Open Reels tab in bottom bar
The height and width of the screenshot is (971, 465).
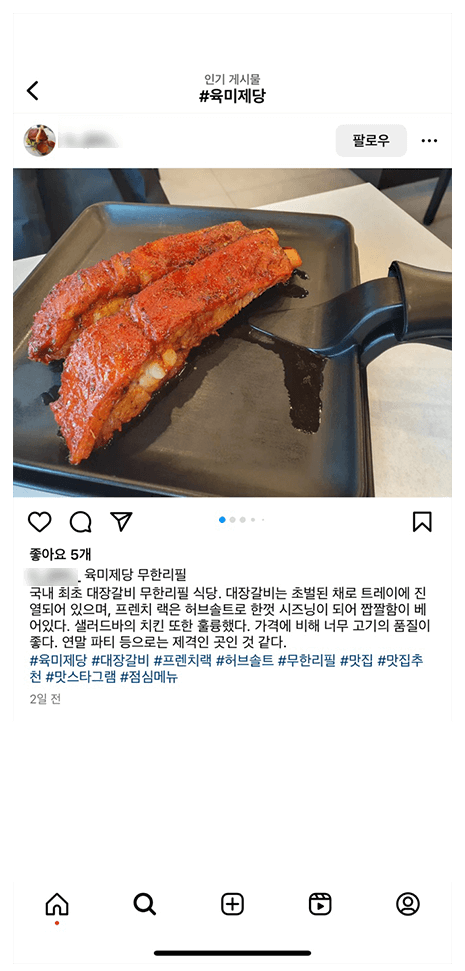(x=320, y=904)
